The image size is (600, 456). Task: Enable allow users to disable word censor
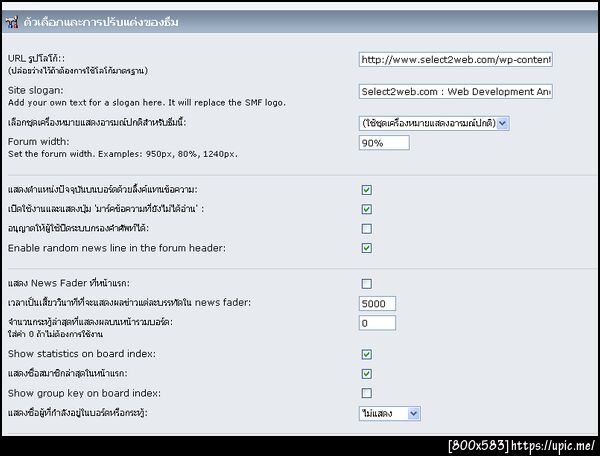click(x=367, y=229)
